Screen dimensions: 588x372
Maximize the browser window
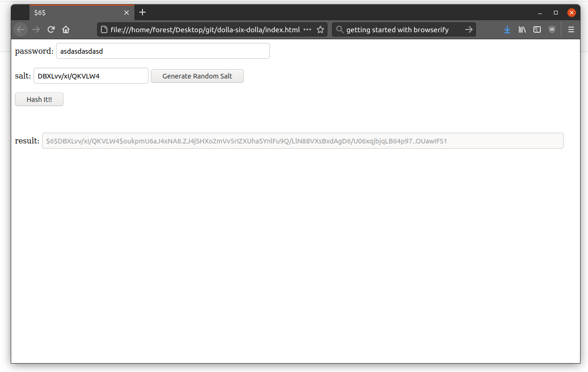[556, 13]
